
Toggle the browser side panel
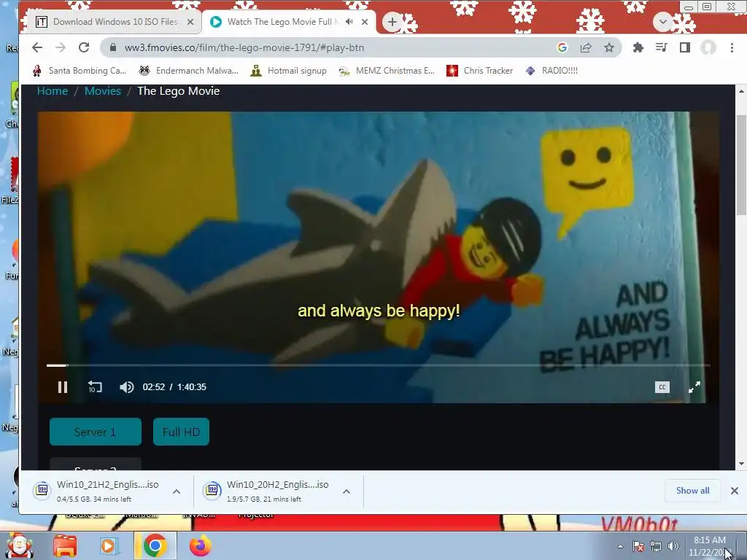(x=684, y=47)
